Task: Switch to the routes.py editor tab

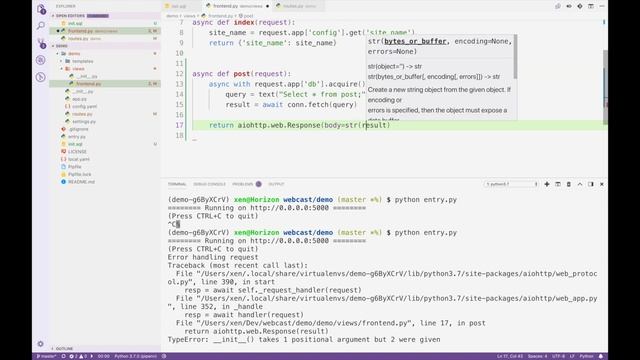Action: (298, 6)
